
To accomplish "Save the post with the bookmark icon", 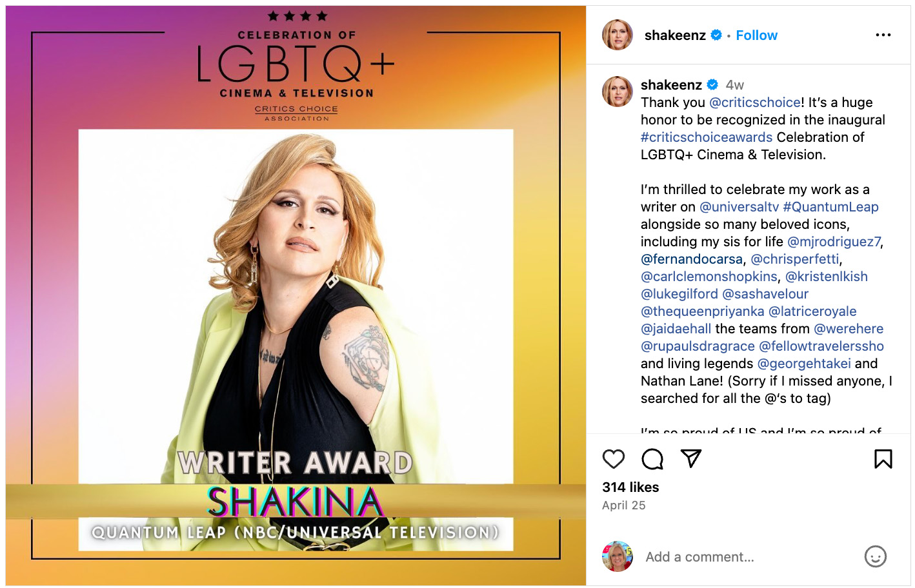I will coord(883,459).
